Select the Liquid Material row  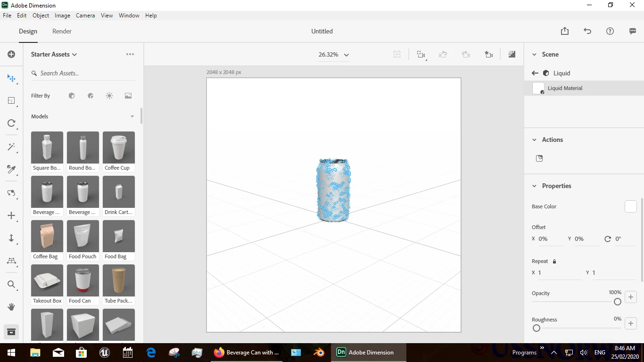click(584, 88)
